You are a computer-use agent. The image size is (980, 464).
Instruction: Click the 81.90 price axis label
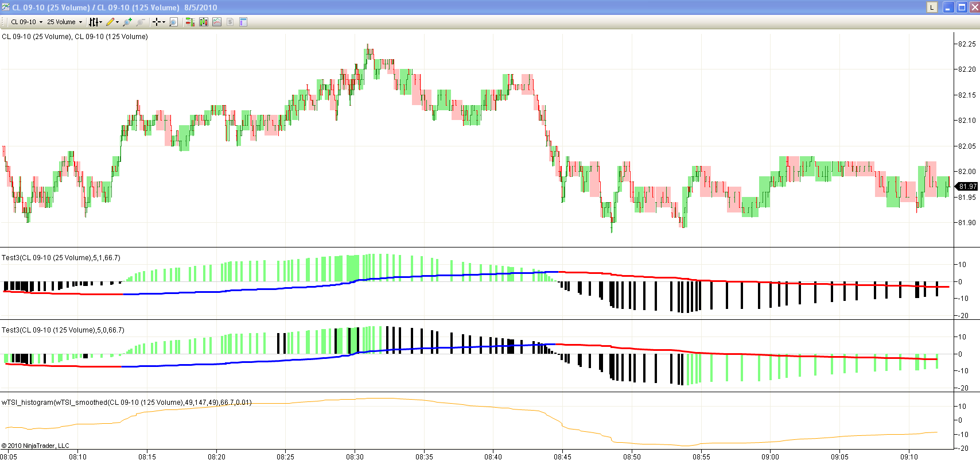967,223
